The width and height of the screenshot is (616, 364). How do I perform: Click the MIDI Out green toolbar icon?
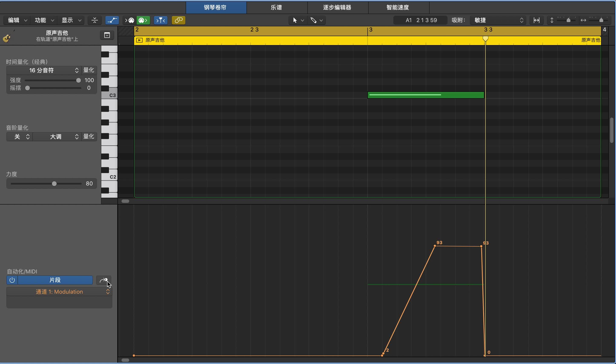click(143, 20)
